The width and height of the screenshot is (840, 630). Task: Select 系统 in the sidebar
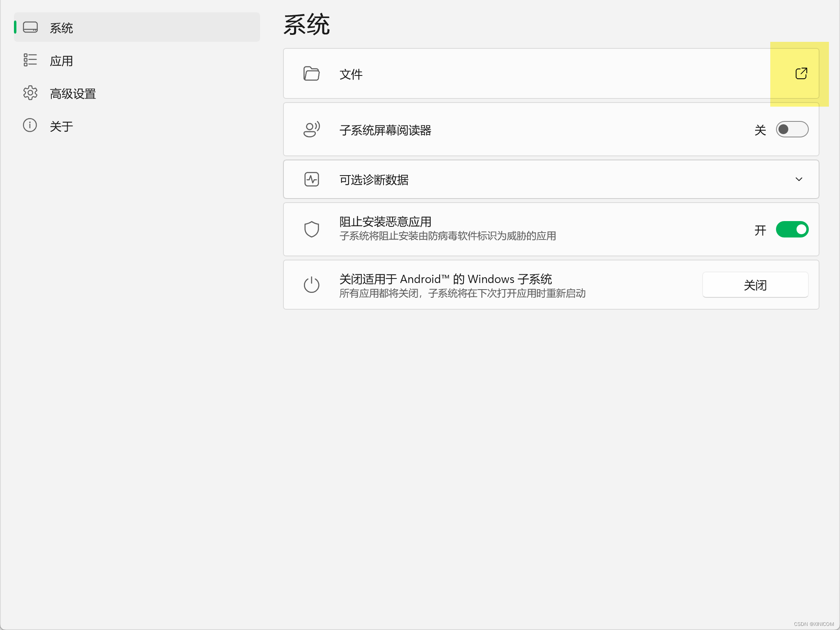pyautogui.click(x=62, y=28)
